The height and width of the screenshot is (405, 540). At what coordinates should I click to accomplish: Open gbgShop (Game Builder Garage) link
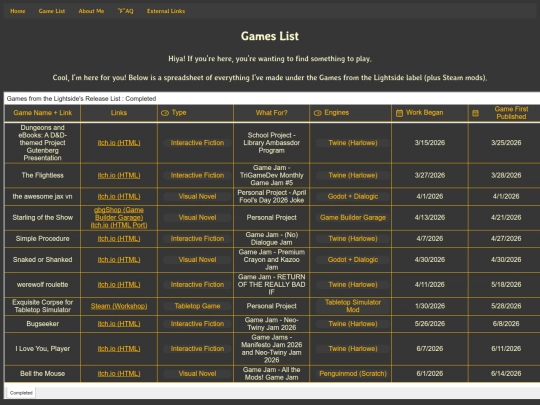point(119,214)
